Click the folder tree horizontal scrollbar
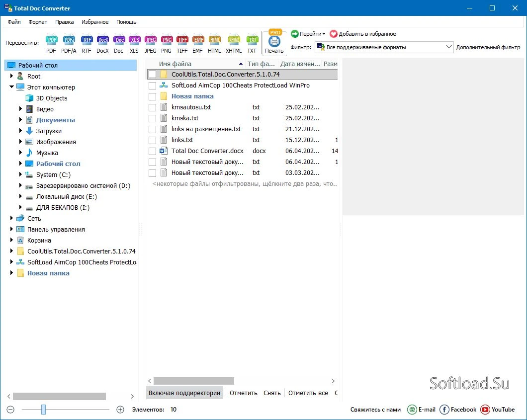Screen dimensions: 527x420 [59, 396]
